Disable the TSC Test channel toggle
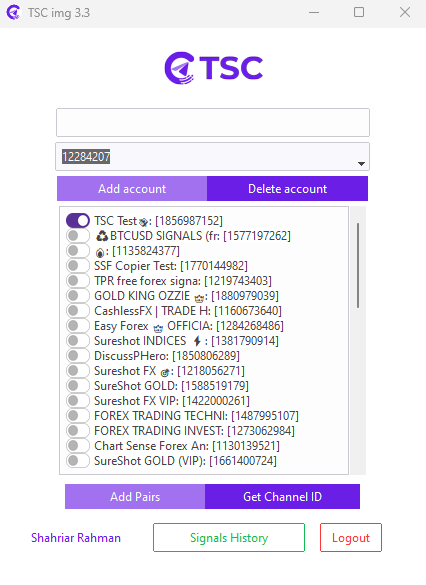Screen dimensions: 426x585 point(78,220)
